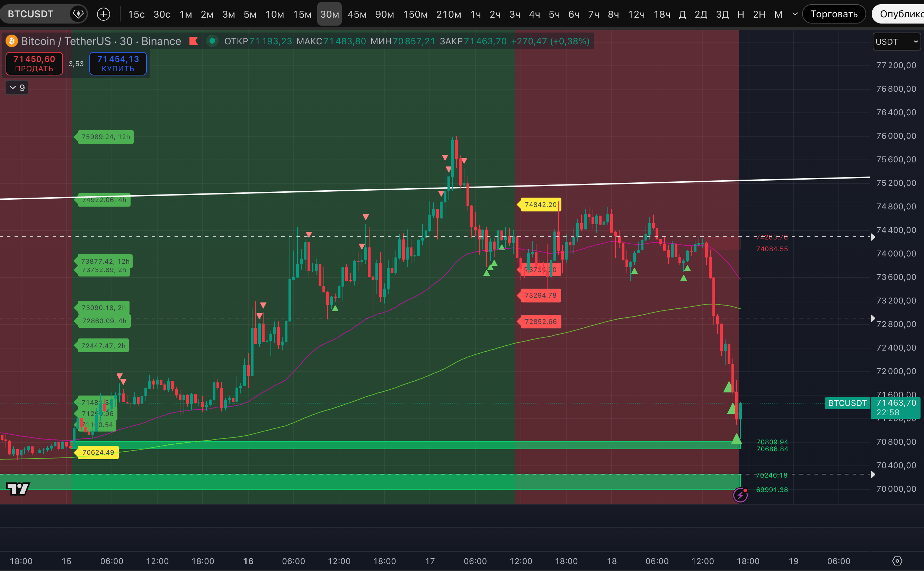Open the additional timeframes chevron dropdown
Viewport: 924px width, 571px height.
pyautogui.click(x=795, y=14)
